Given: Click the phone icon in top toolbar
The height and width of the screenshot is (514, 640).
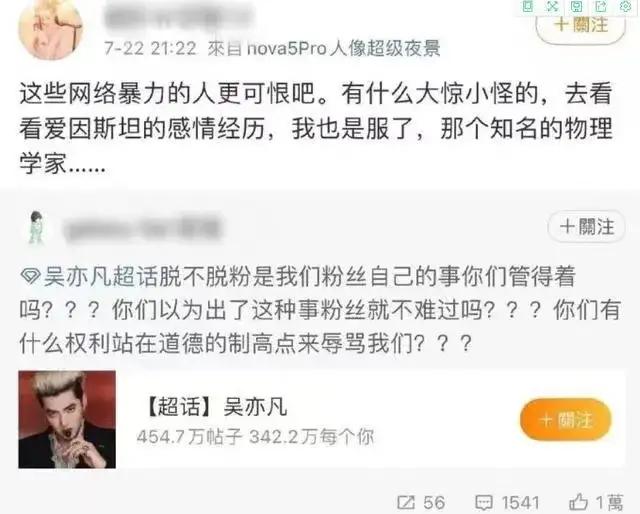Looking at the screenshot, I should click(x=528, y=6).
